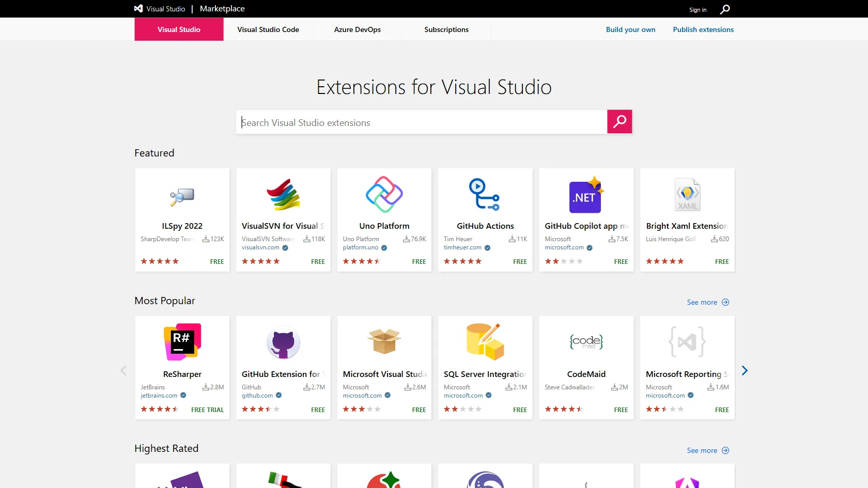Screen dimensions: 868x488
Task: Click the CodeMaid title
Action: (x=586, y=374)
